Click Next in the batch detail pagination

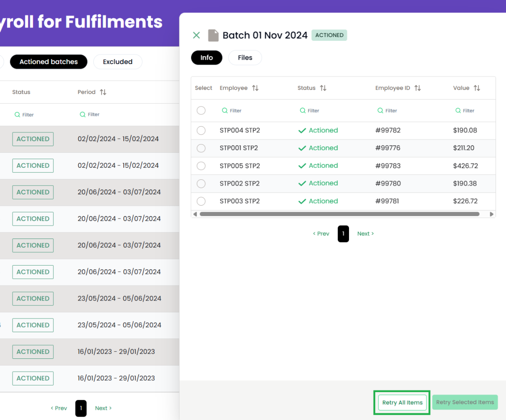(x=365, y=234)
